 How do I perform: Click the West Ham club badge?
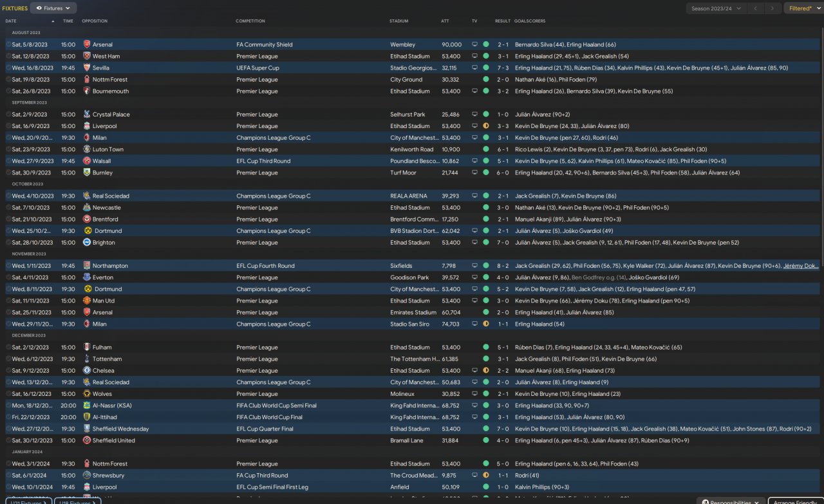(x=87, y=56)
